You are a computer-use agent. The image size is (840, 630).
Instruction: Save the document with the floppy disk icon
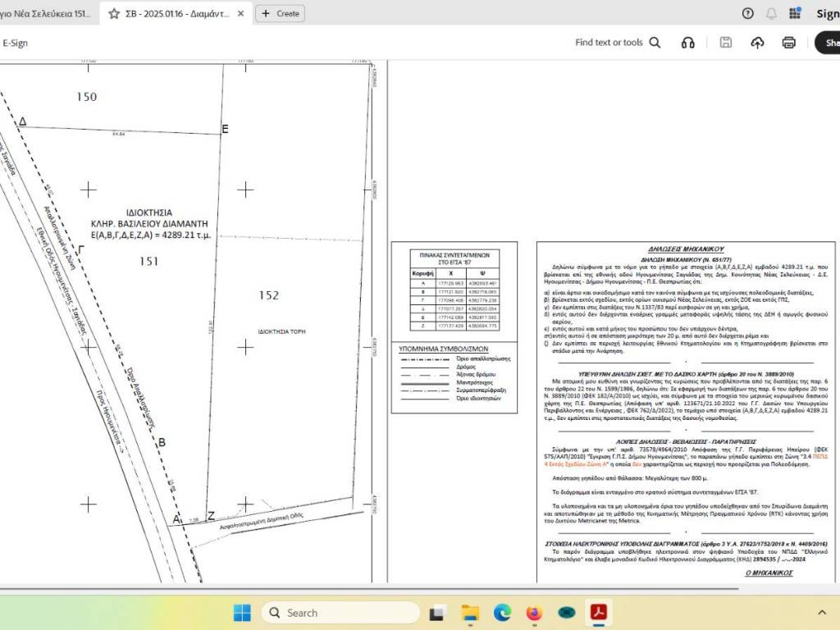725,43
